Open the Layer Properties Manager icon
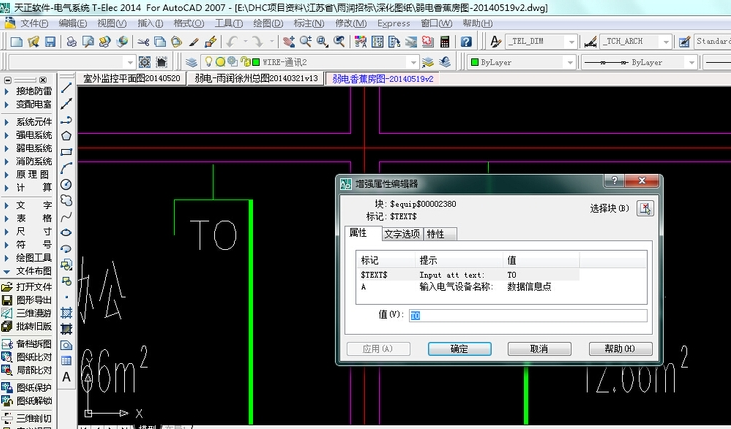731x429 pixels. 191,62
